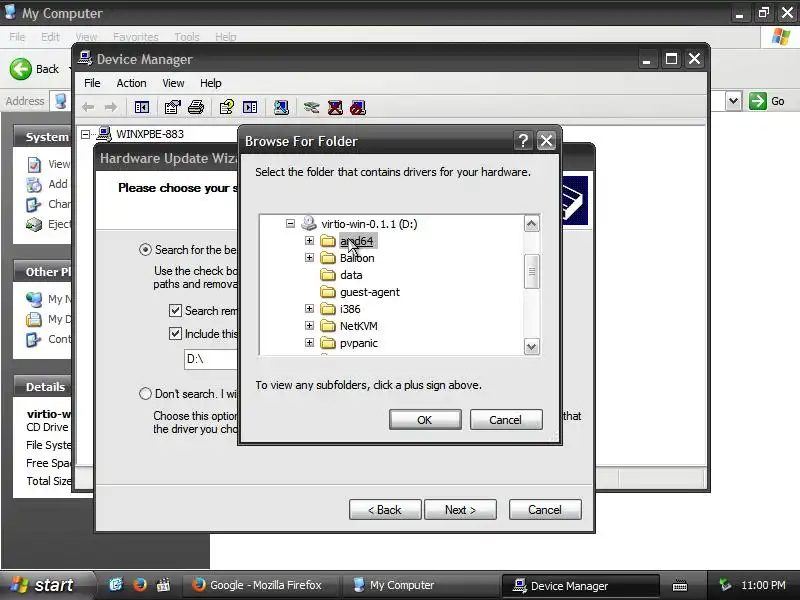Screen dimensions: 800x600
Task: Launch Internet Explorer from quick launch
Action: pyautogui.click(x=116, y=585)
